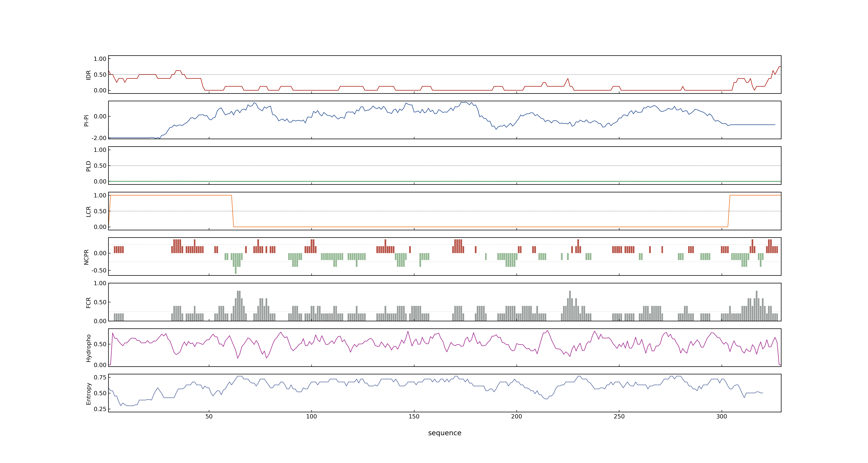Click the x-axis tick label '250'
This screenshot has height=463, width=868.
[x=619, y=416]
